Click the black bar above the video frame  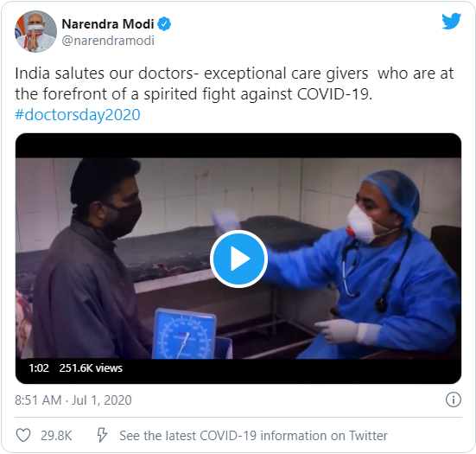pos(238,145)
